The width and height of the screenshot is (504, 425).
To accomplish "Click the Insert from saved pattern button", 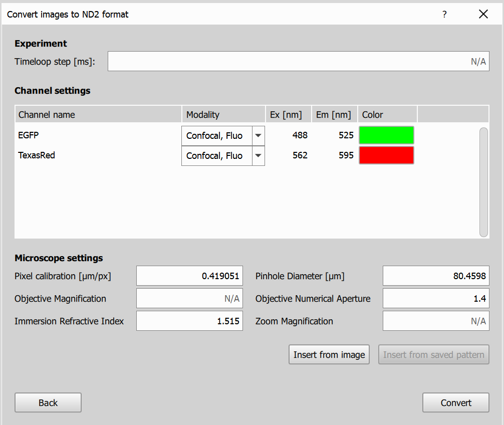I will [x=433, y=354].
